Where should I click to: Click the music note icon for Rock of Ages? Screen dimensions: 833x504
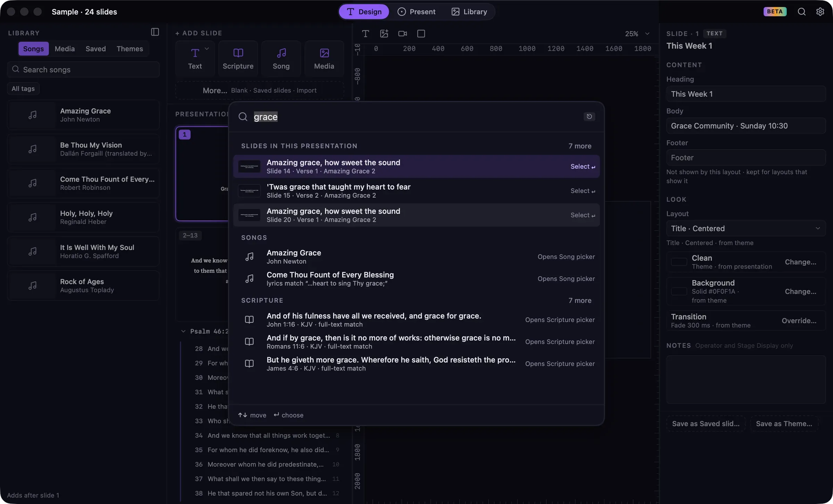click(x=32, y=285)
